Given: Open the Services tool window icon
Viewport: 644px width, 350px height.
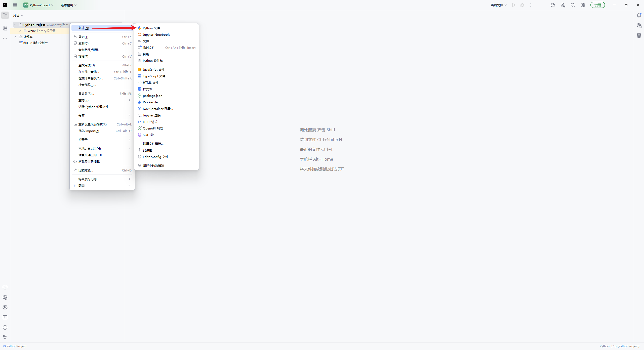Looking at the screenshot, I should pos(5,307).
